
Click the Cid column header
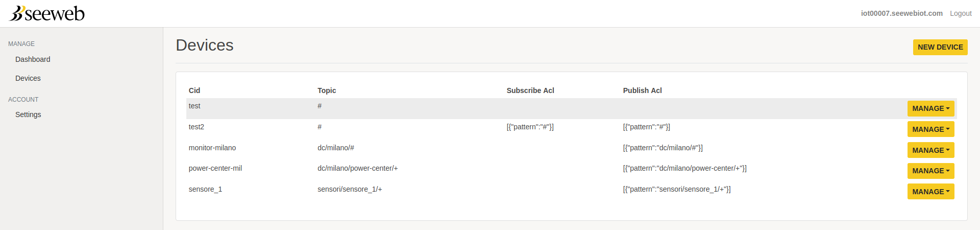point(194,90)
